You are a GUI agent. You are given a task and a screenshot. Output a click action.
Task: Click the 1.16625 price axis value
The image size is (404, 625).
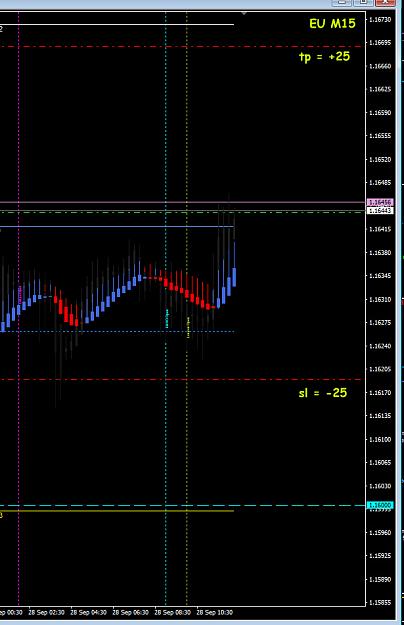click(x=380, y=89)
